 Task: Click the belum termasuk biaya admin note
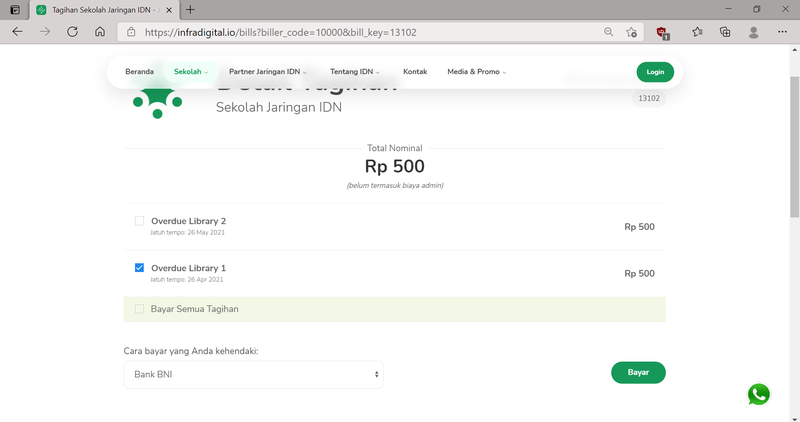click(x=395, y=185)
